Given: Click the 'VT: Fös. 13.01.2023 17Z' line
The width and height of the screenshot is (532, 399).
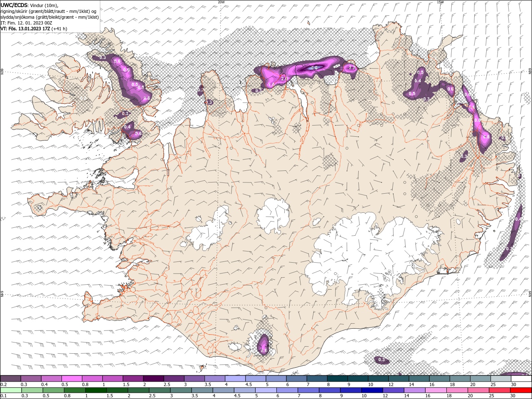Looking at the screenshot, I should tap(26, 29).
